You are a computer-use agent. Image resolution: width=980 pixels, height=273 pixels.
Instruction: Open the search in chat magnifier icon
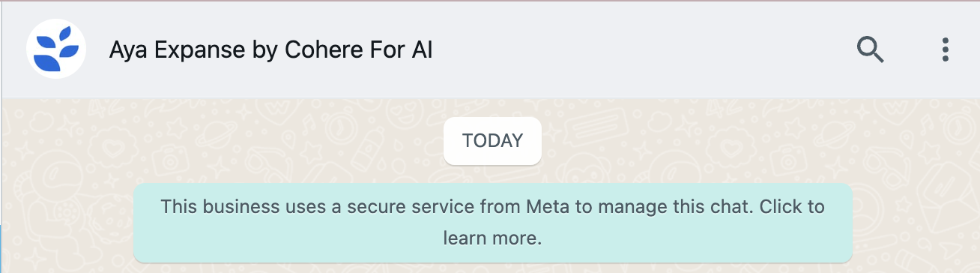coord(871,50)
